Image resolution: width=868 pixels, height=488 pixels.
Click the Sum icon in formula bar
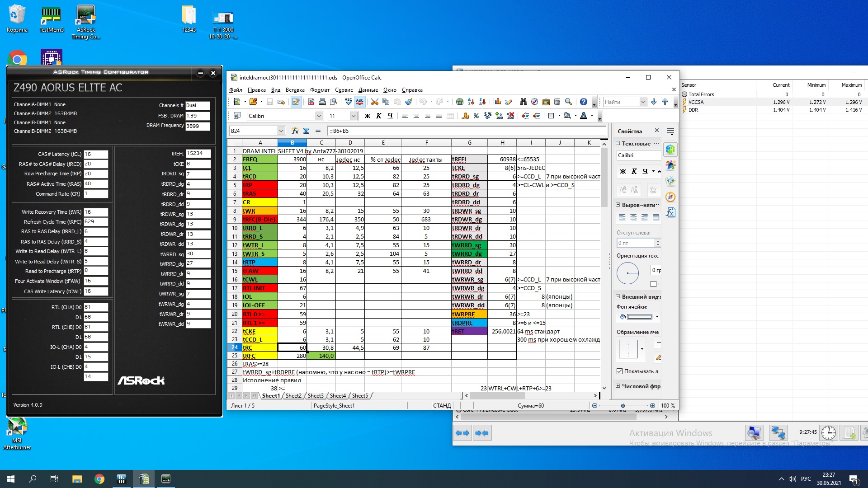point(306,131)
